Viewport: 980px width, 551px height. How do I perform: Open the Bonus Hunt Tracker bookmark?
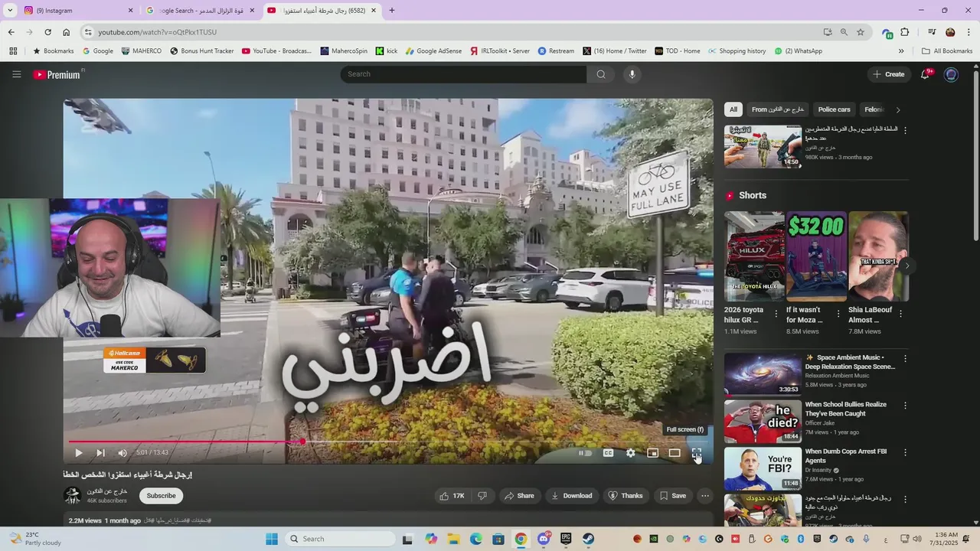point(201,51)
